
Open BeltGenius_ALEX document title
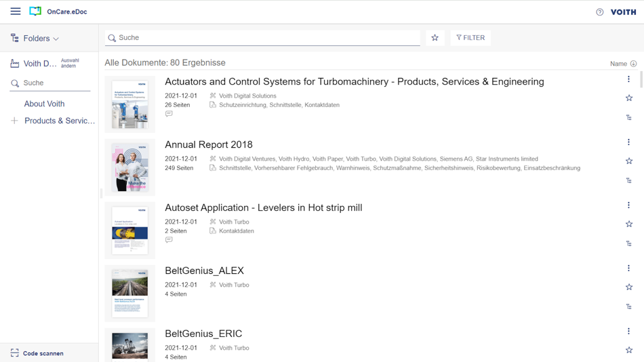205,270
